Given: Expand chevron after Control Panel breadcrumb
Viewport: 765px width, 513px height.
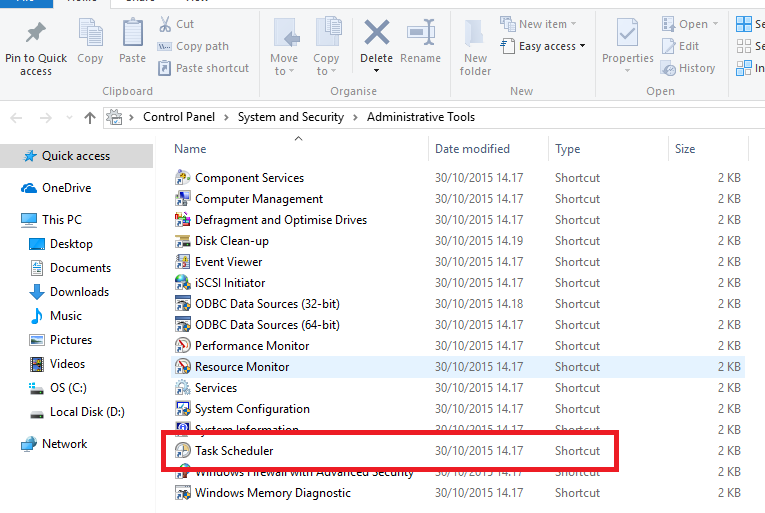Looking at the screenshot, I should [x=226, y=118].
